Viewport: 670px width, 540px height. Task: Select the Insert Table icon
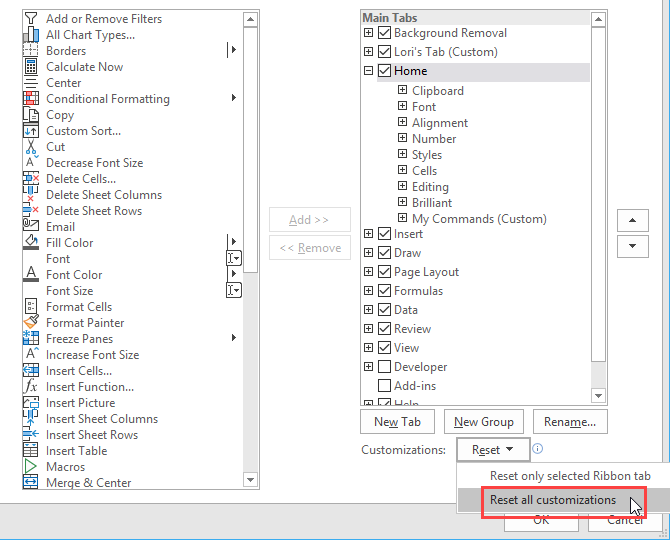(31, 450)
